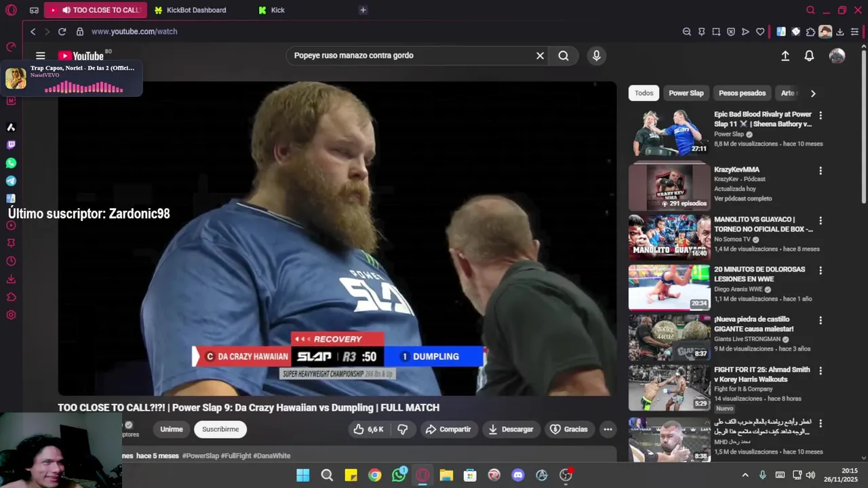The image size is (868, 488).
Task: Open Twitch in Opera sidebar
Action: pos(11,145)
